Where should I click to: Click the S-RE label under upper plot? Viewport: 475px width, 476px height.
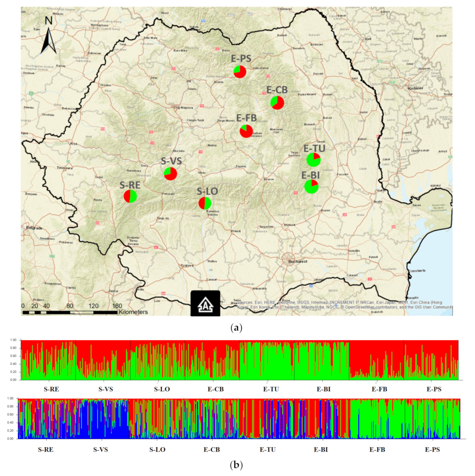pyautogui.click(x=51, y=389)
